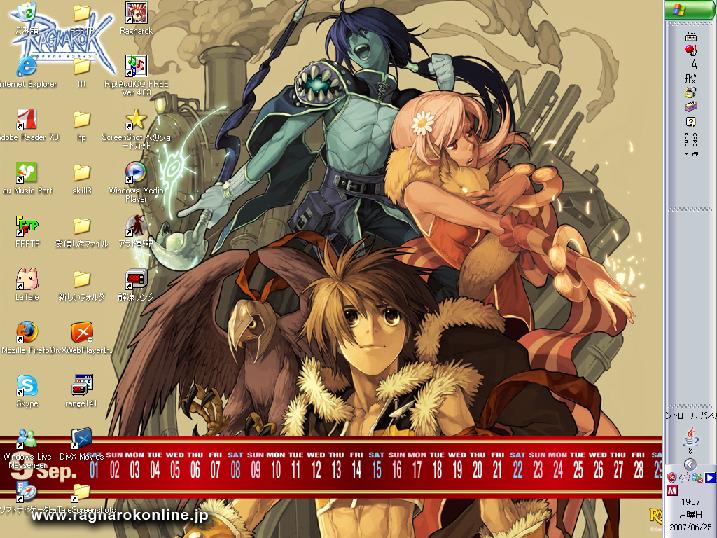Select the folder beside the FFFTP shortcut

point(82,232)
